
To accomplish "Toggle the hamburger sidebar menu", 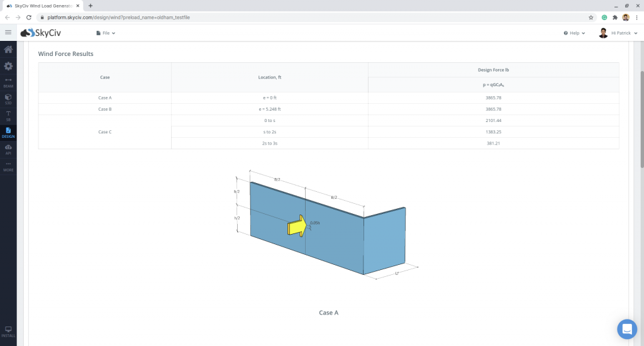I will pos(8,33).
